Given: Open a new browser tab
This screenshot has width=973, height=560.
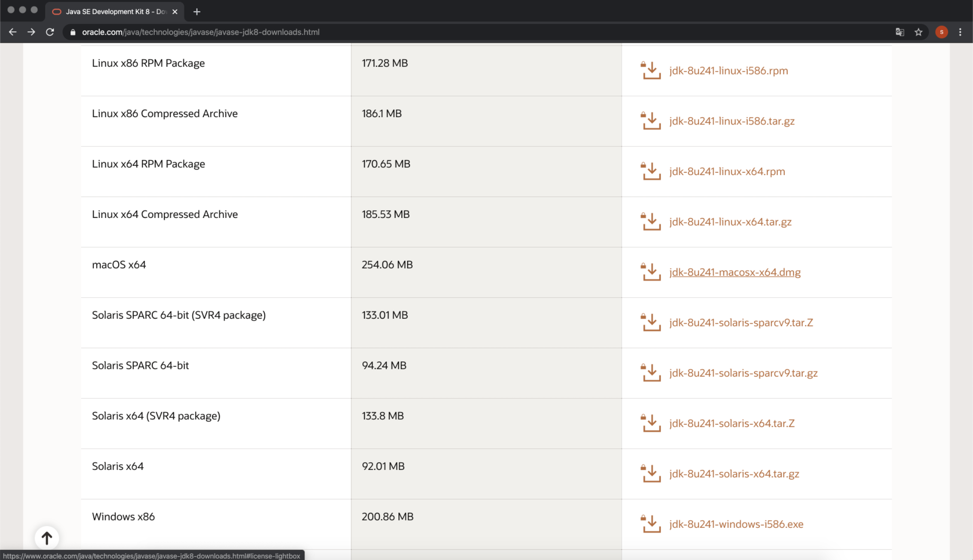Looking at the screenshot, I should (197, 12).
